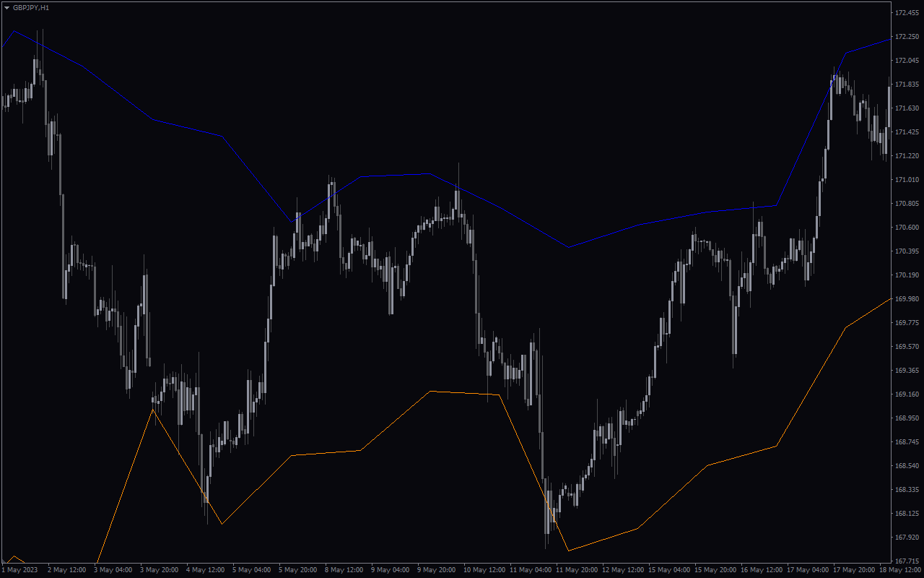Click the 2 May 12:00 time label
Screen dimensions: 924x578
66,570
